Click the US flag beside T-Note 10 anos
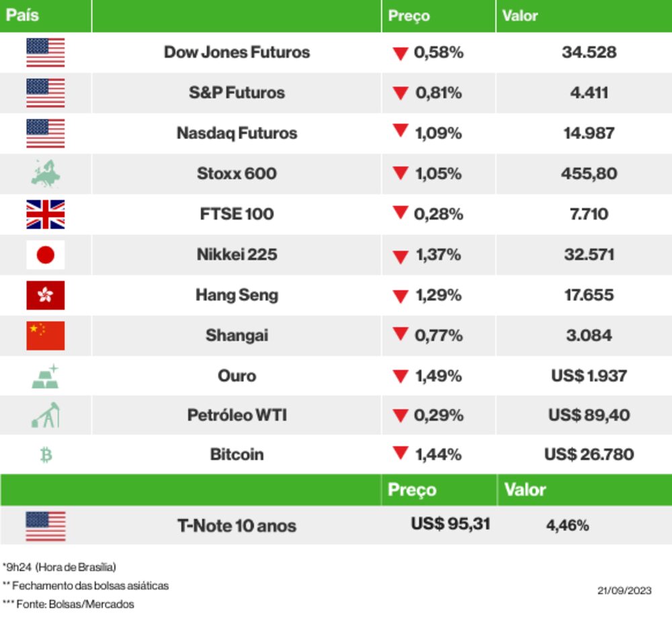 [x=46, y=526]
